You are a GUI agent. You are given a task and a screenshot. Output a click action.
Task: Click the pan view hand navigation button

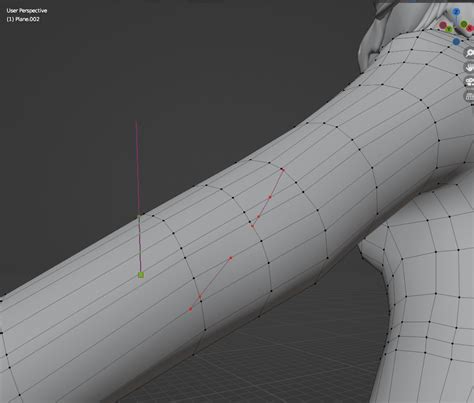pyautogui.click(x=469, y=67)
